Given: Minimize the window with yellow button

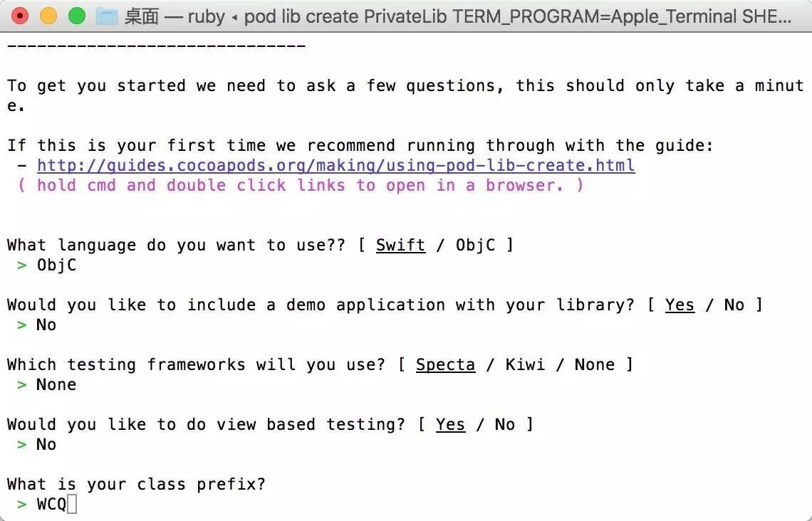Looking at the screenshot, I should tap(48, 16).
